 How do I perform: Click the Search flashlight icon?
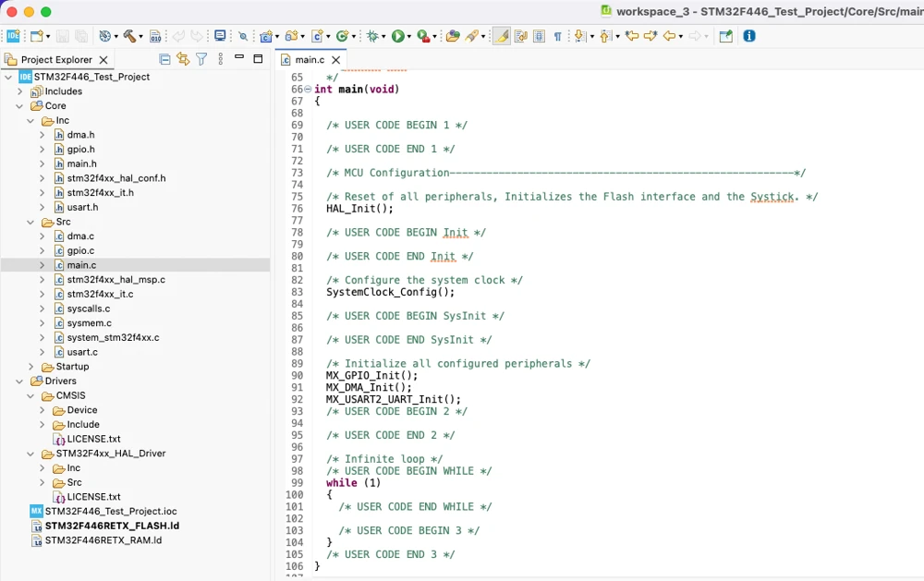click(x=471, y=36)
